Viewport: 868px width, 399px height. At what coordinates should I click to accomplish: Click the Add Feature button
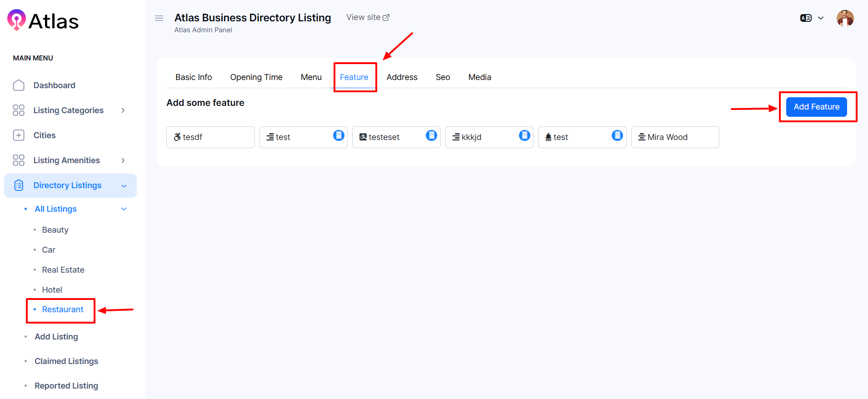coord(816,107)
